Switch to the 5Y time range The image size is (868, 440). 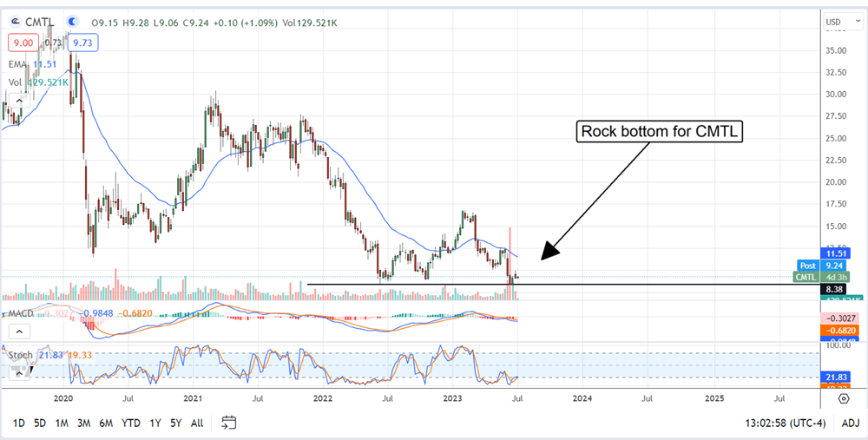coord(176,424)
